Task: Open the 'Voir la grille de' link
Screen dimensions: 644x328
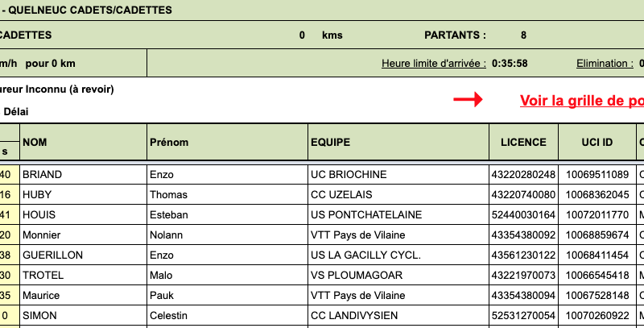Action: tap(581, 101)
